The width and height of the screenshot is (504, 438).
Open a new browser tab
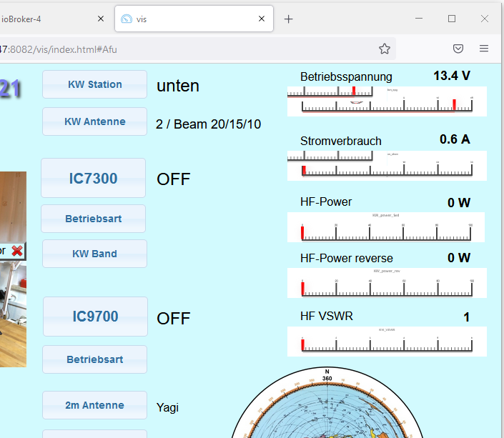tap(288, 19)
